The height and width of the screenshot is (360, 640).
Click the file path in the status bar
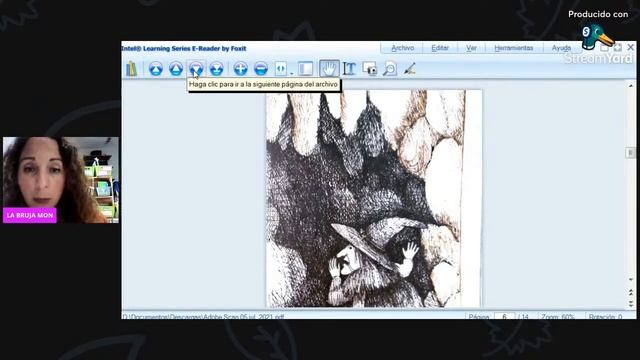203,317
